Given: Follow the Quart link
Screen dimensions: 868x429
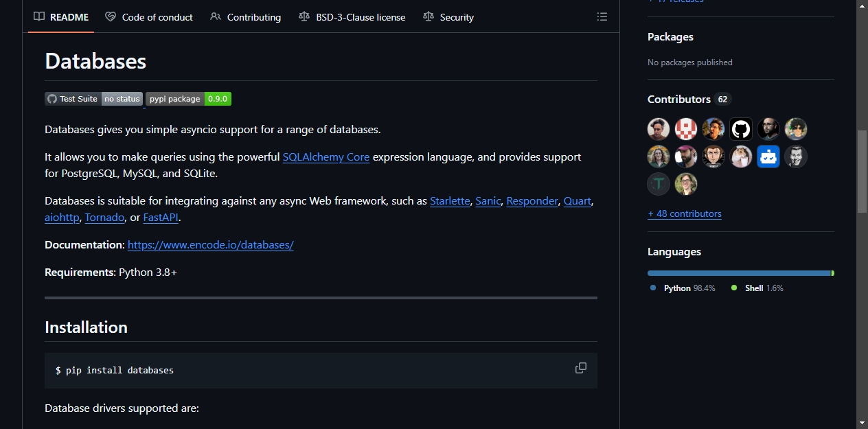Looking at the screenshot, I should [578, 201].
